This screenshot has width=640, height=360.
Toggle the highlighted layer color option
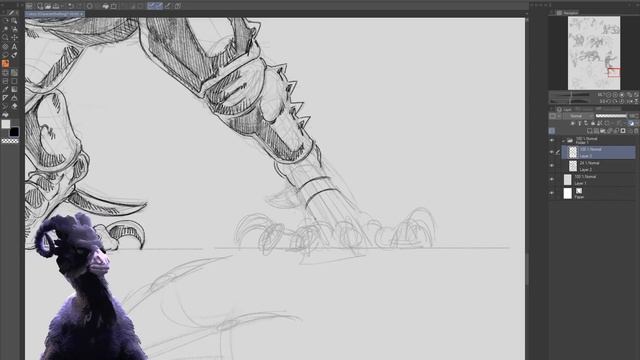coord(632,123)
